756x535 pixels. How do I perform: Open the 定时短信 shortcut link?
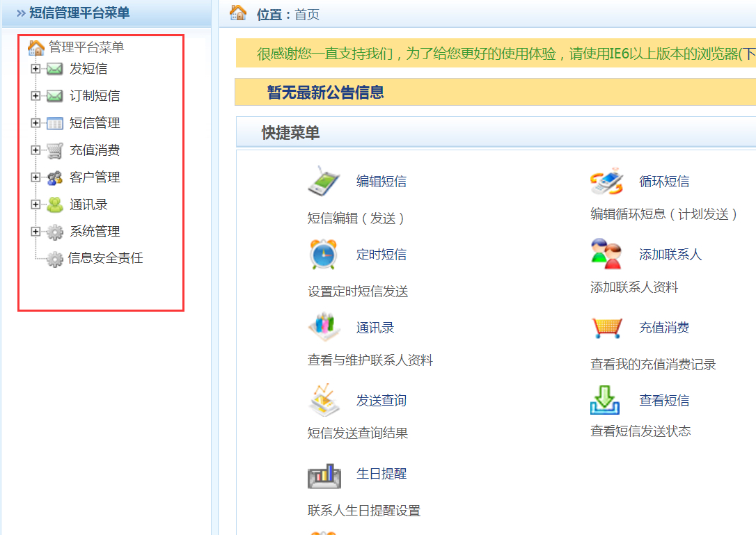click(x=381, y=255)
